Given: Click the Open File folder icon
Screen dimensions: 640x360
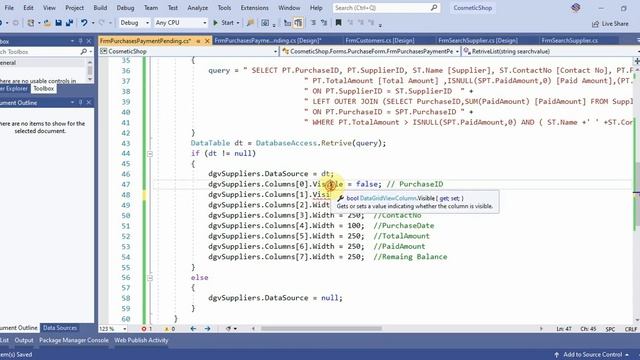Looking at the screenshot, I should (47, 23).
